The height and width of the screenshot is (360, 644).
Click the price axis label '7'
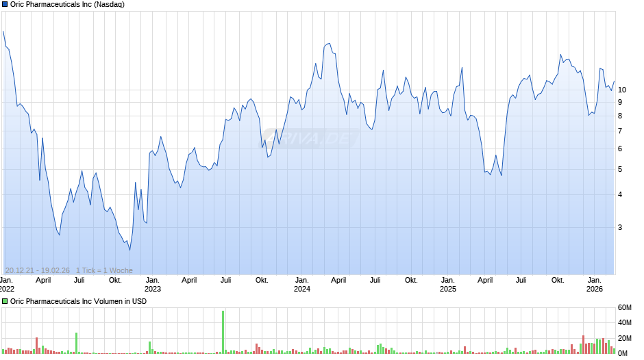pyautogui.click(x=620, y=131)
